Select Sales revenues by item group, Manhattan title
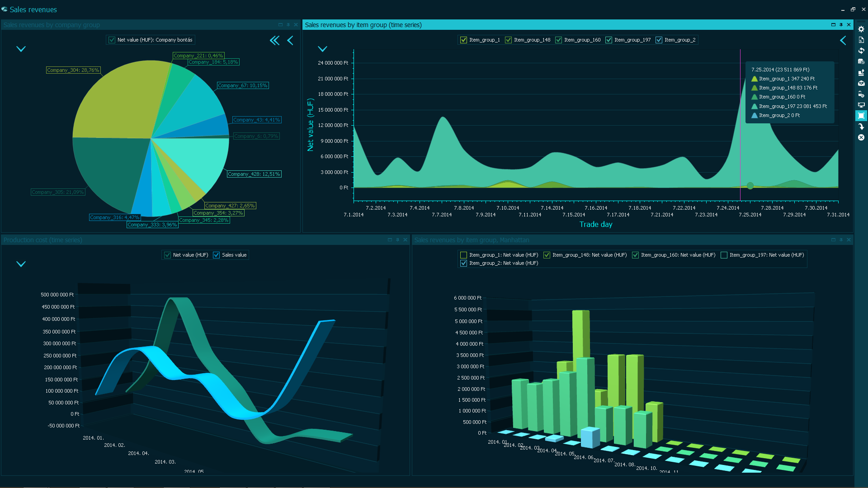The image size is (868, 488). 472,240
